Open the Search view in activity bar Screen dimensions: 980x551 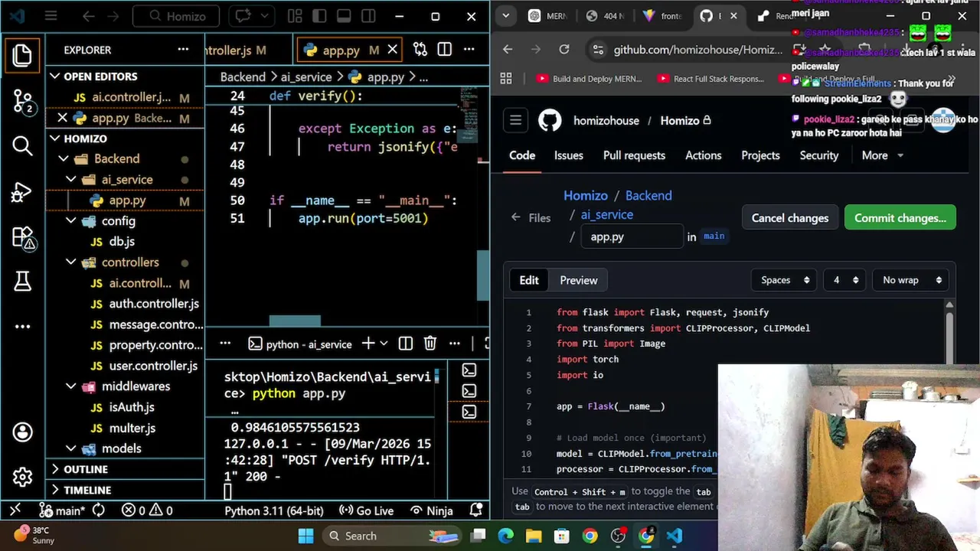(22, 145)
